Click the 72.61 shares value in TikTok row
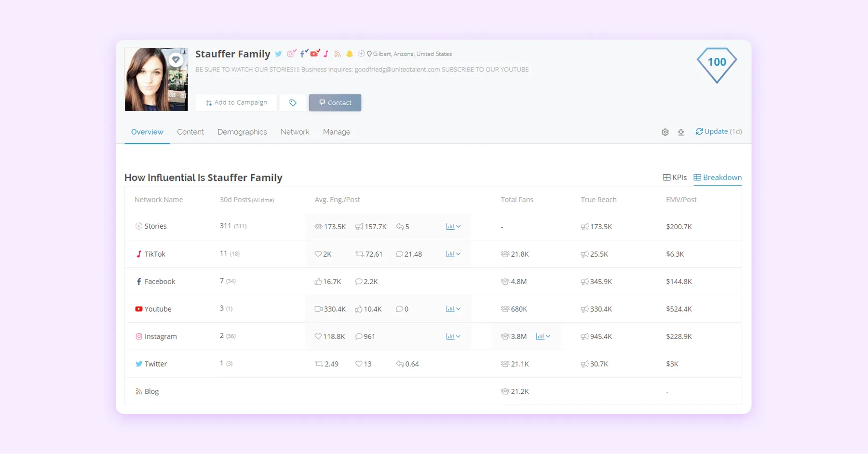868x454 pixels. tap(374, 254)
